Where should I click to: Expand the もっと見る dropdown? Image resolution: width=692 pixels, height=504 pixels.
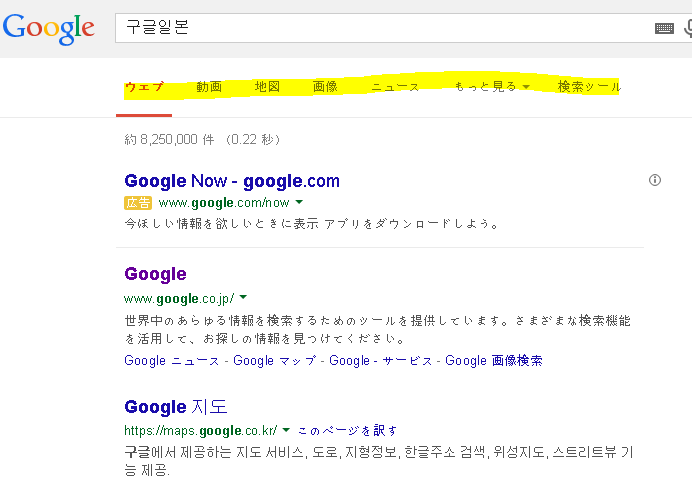coord(492,87)
